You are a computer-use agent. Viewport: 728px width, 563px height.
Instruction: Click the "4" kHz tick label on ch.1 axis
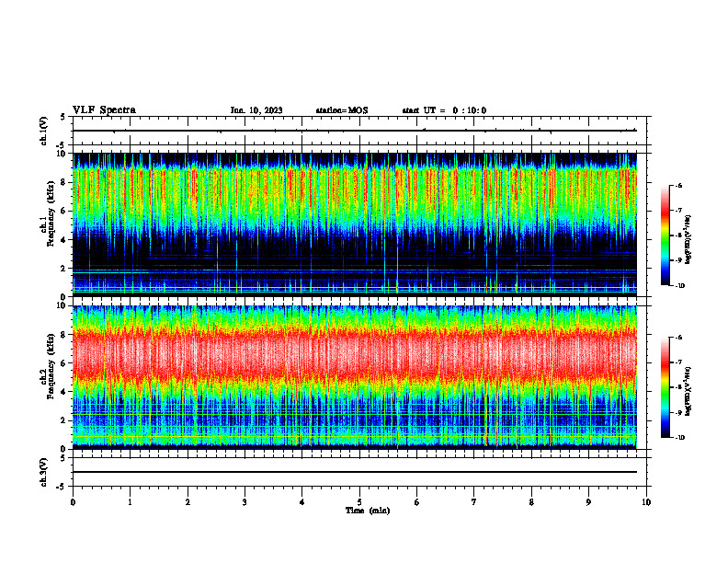tap(64, 240)
